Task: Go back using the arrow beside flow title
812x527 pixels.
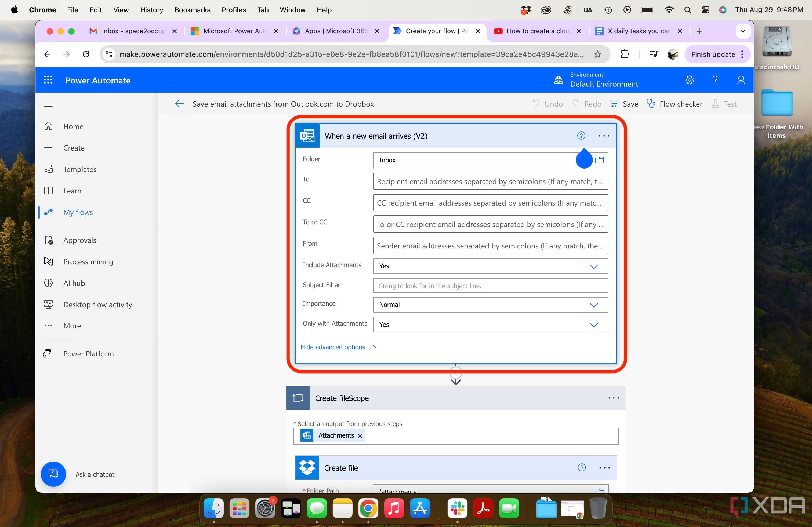Action: 179,104
